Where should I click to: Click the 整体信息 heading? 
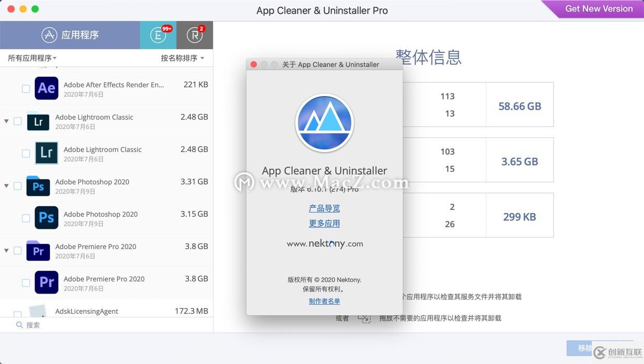pyautogui.click(x=428, y=57)
